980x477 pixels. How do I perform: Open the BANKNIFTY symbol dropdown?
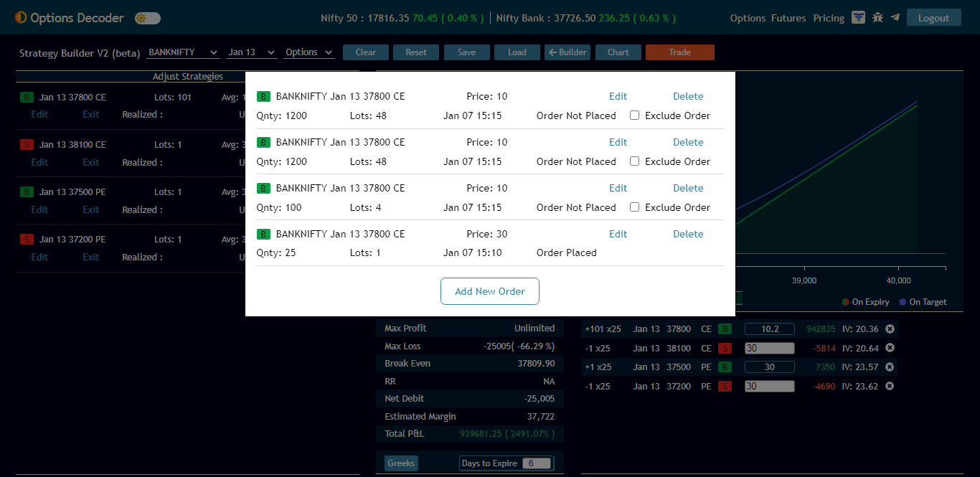tap(183, 52)
